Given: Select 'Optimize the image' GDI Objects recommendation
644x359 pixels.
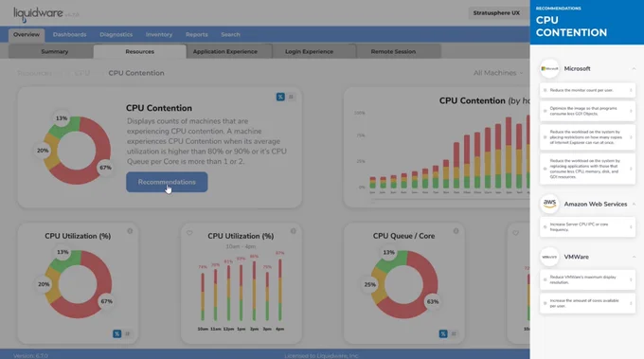Looking at the screenshot, I should click(587, 111).
